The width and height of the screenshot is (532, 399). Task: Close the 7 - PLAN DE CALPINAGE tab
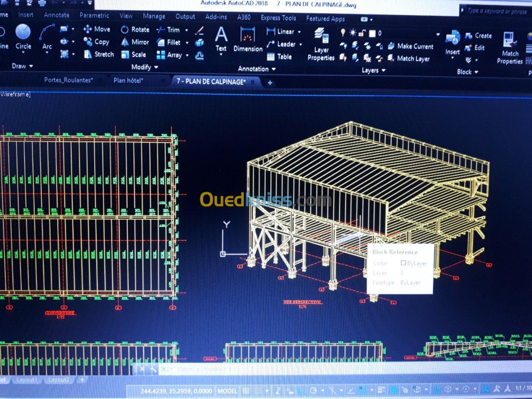[253, 82]
